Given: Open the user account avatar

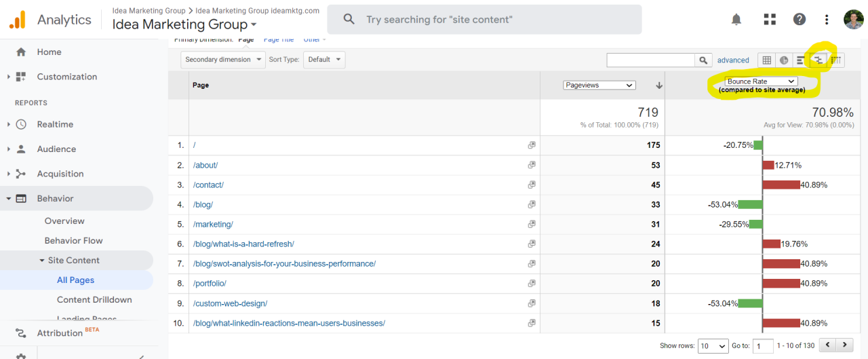Looking at the screenshot, I should click(854, 20).
